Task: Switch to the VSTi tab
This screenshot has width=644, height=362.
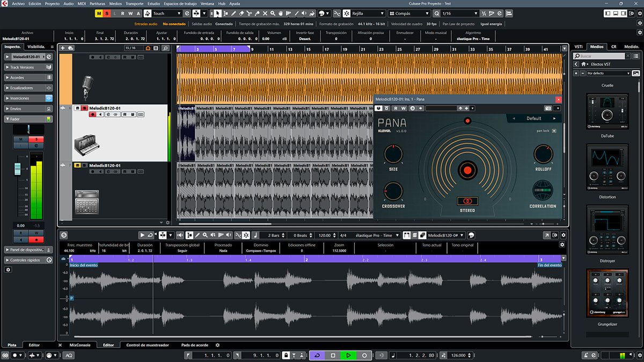Action: pos(579,47)
